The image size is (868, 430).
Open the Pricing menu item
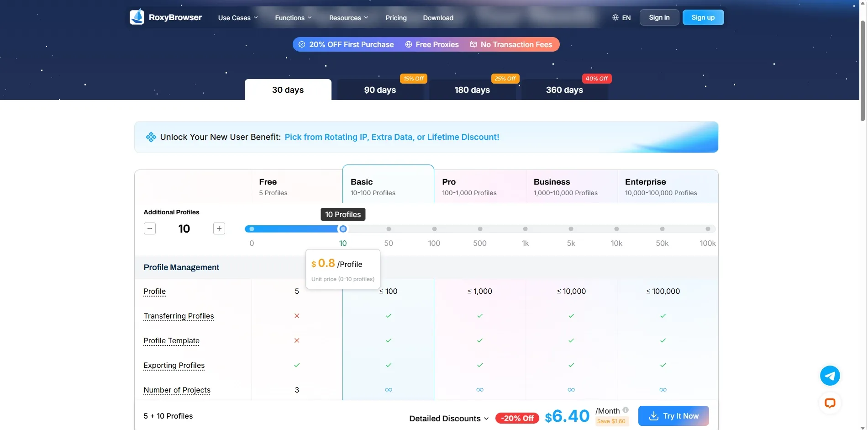[x=395, y=17]
